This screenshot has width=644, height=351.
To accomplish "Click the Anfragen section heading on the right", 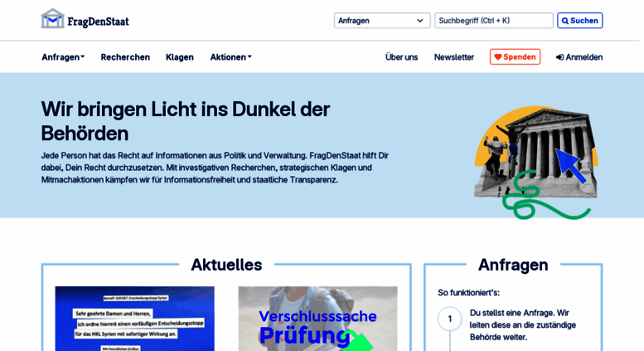I will 513,265.
